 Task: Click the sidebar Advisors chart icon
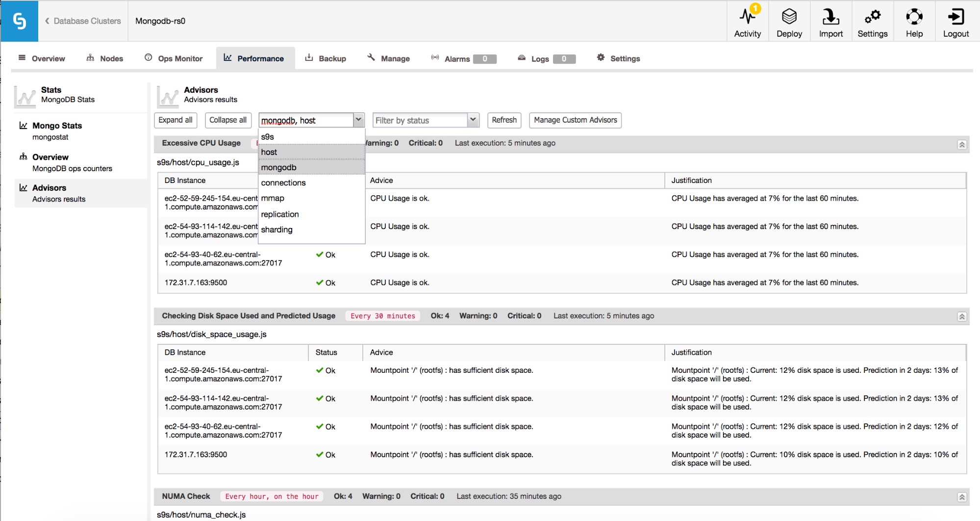click(23, 187)
